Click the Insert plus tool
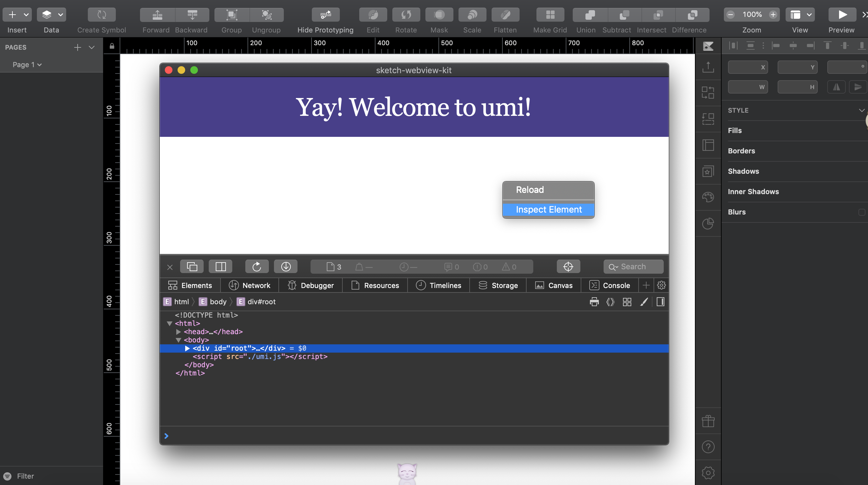The image size is (868, 485). (x=12, y=15)
